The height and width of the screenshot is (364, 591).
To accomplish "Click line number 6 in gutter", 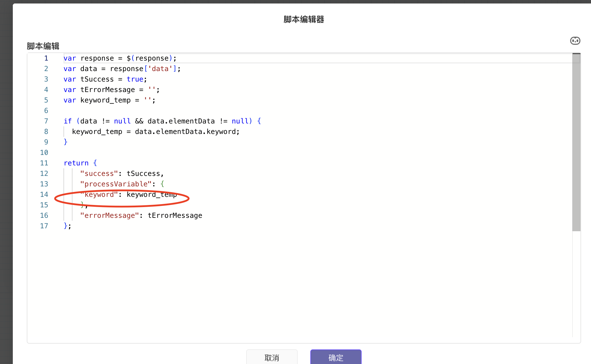I will [46, 111].
